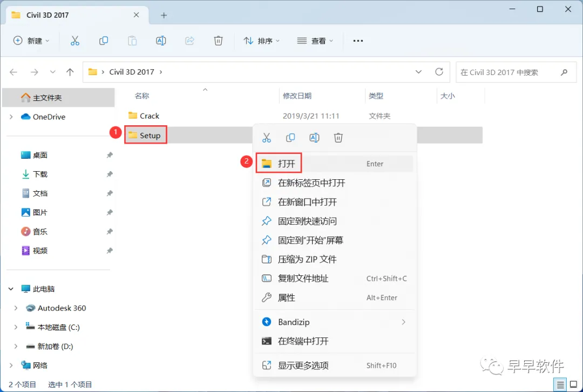Image resolution: width=583 pixels, height=392 pixels.
Task: Open the three-dot more options menu
Action: (x=358, y=40)
